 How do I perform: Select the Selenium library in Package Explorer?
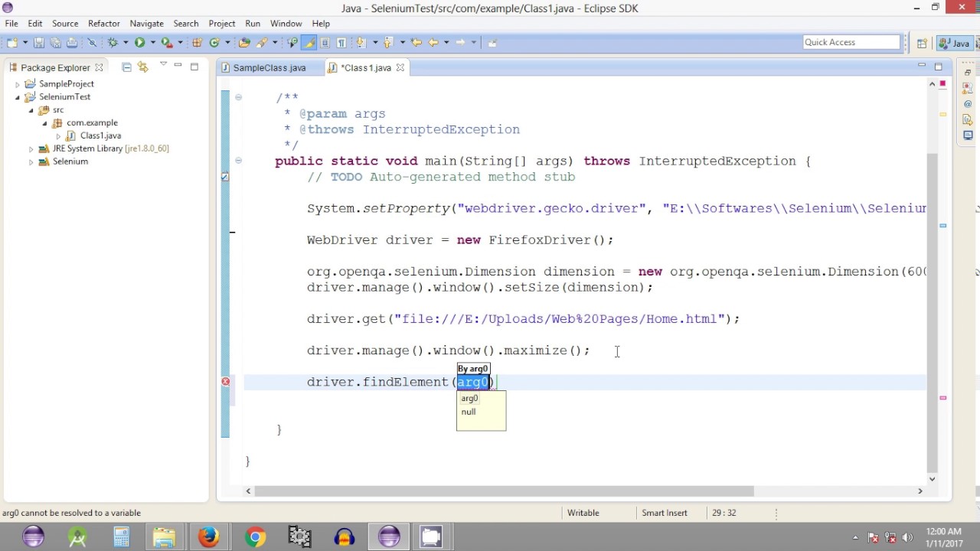[x=70, y=161]
